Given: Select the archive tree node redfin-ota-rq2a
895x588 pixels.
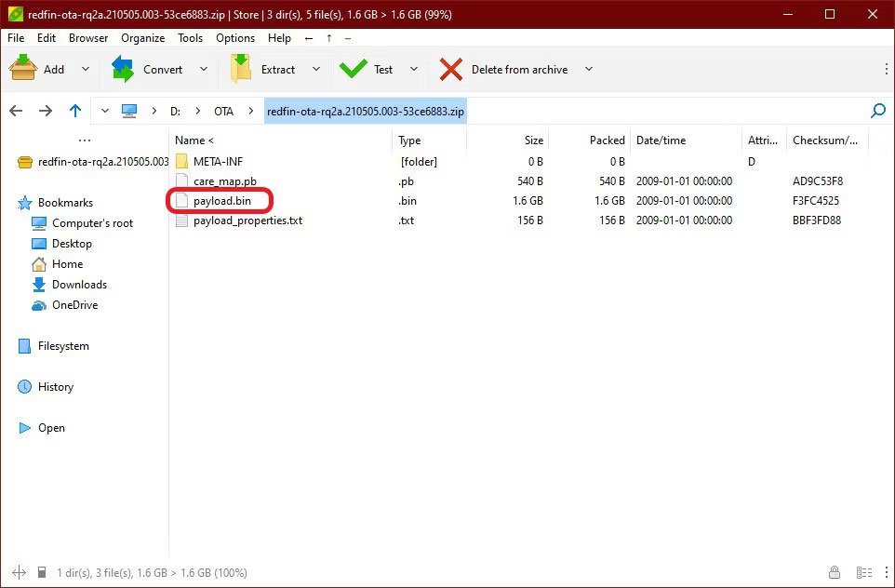Looking at the screenshot, I should pyautogui.click(x=93, y=162).
